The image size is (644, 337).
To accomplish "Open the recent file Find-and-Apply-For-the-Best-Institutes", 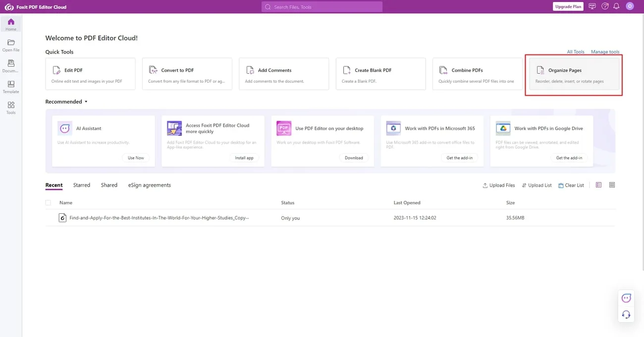I will pyautogui.click(x=159, y=218).
